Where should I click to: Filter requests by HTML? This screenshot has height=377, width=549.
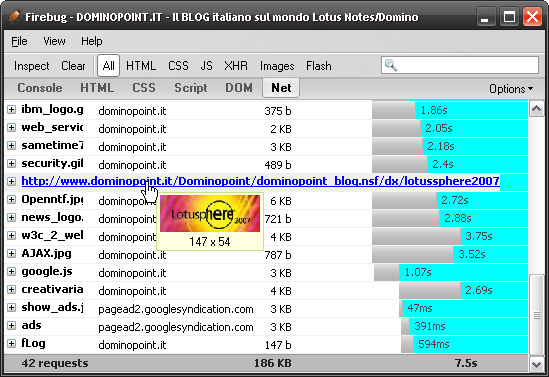[x=141, y=66]
